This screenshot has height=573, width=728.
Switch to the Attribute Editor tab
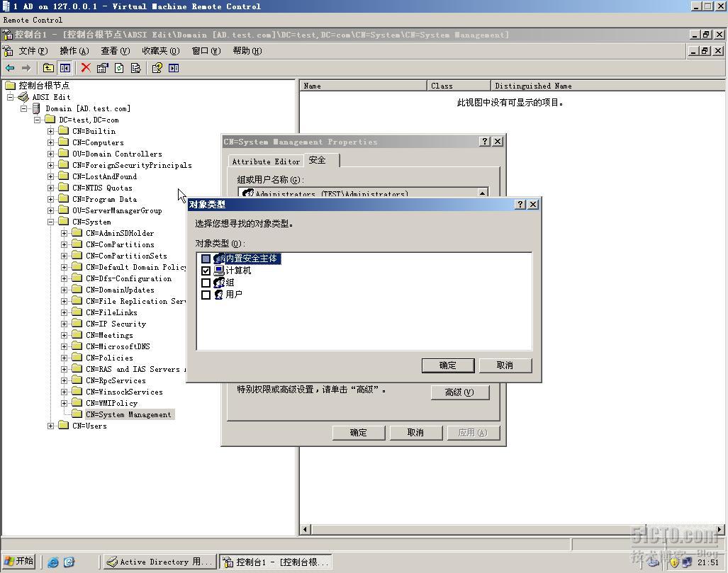pos(266,161)
